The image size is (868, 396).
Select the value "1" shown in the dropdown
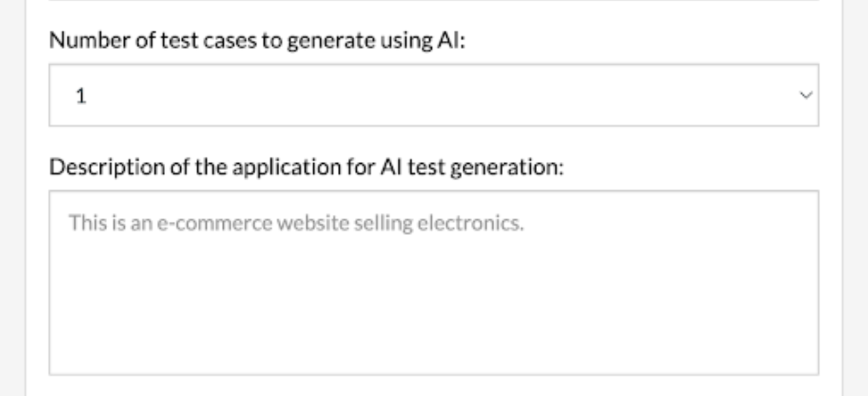[81, 96]
